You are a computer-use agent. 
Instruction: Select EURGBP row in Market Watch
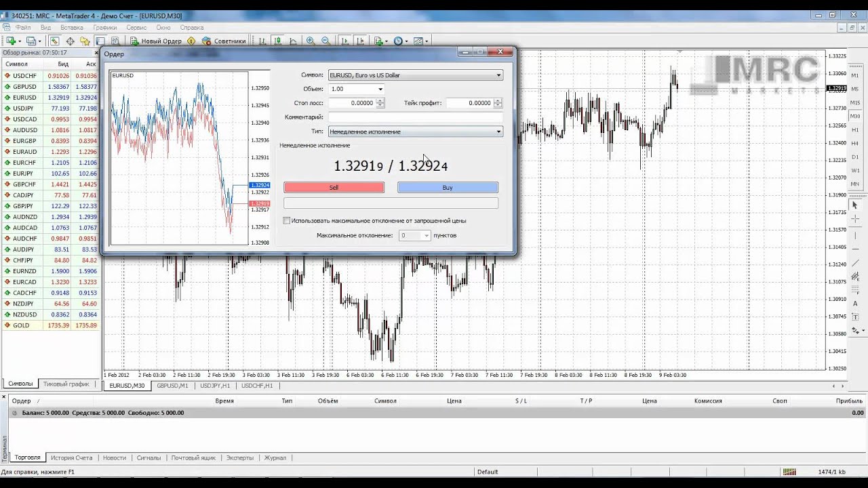pyautogui.click(x=50, y=141)
